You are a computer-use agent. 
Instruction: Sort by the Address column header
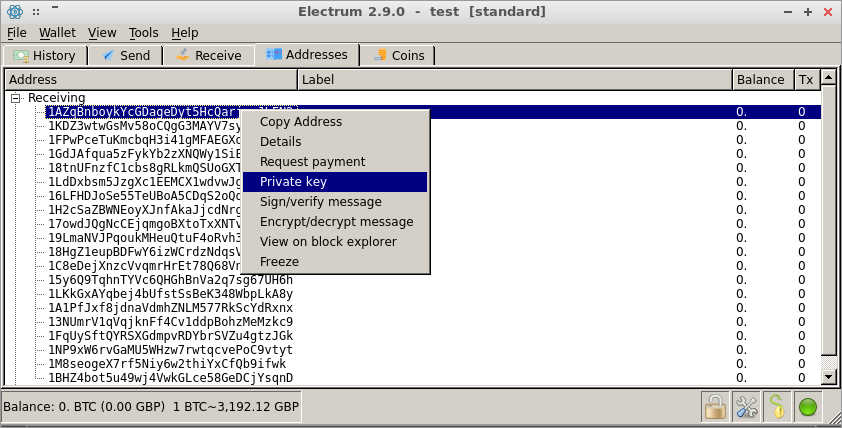pyautogui.click(x=151, y=79)
